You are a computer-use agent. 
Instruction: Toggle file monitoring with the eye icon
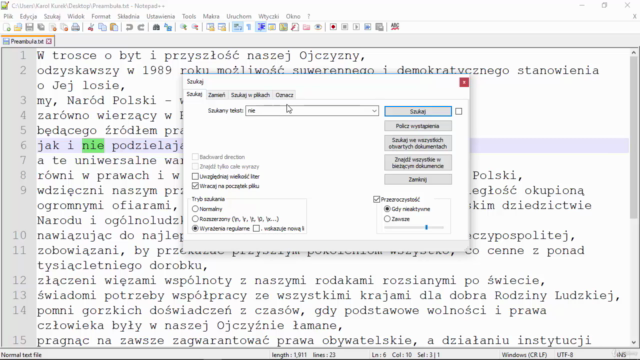pos(318,27)
